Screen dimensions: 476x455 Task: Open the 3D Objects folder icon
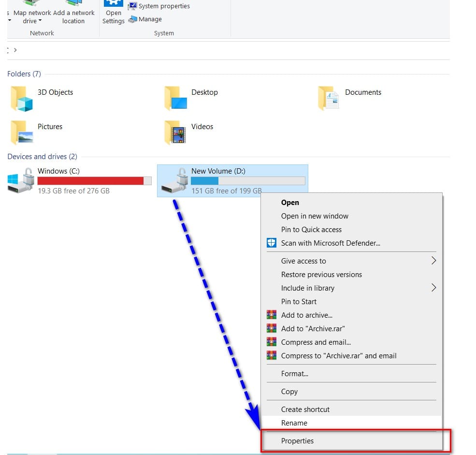[22, 99]
